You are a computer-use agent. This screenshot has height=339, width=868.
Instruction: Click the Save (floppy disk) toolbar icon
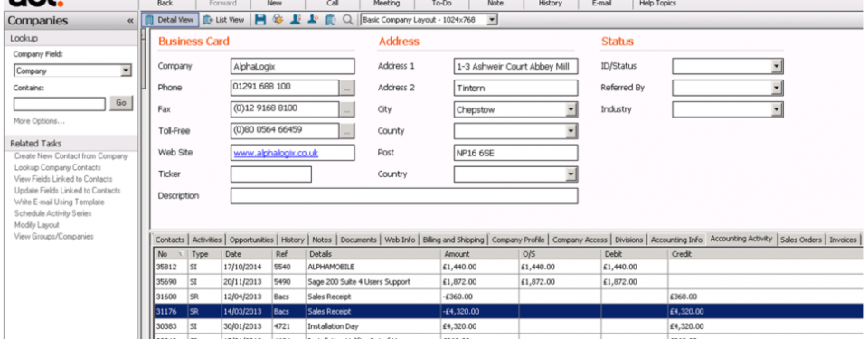tap(260, 20)
